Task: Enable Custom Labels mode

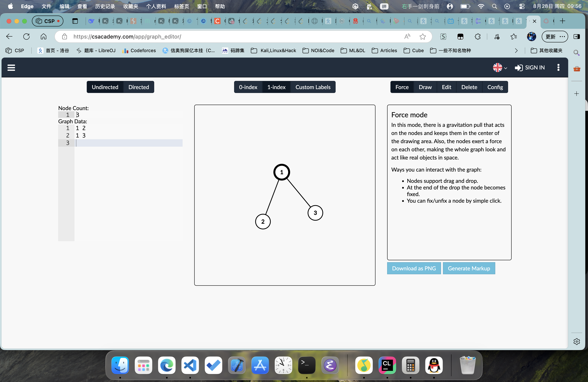Action: [x=313, y=87]
